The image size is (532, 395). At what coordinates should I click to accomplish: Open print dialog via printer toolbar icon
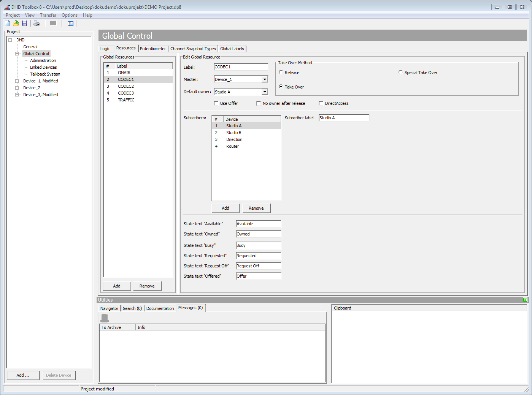pyautogui.click(x=37, y=23)
